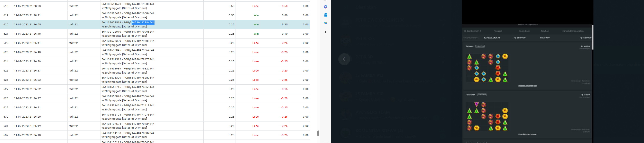Click username radit22 in row 618
Screen dimensions: 644x143
click(73, 6)
